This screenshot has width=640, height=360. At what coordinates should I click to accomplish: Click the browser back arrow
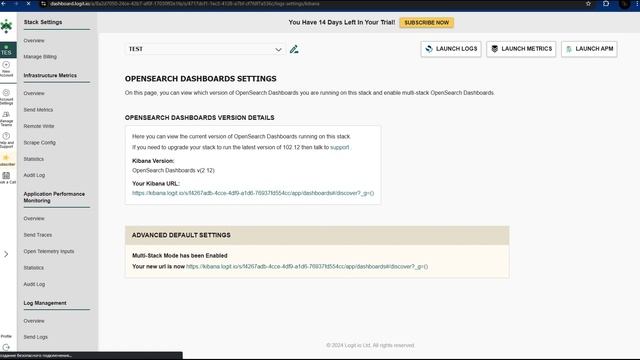(x=3, y=4)
